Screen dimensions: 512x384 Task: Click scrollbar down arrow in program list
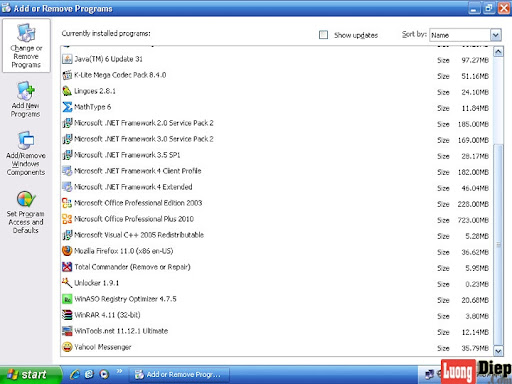(498, 351)
